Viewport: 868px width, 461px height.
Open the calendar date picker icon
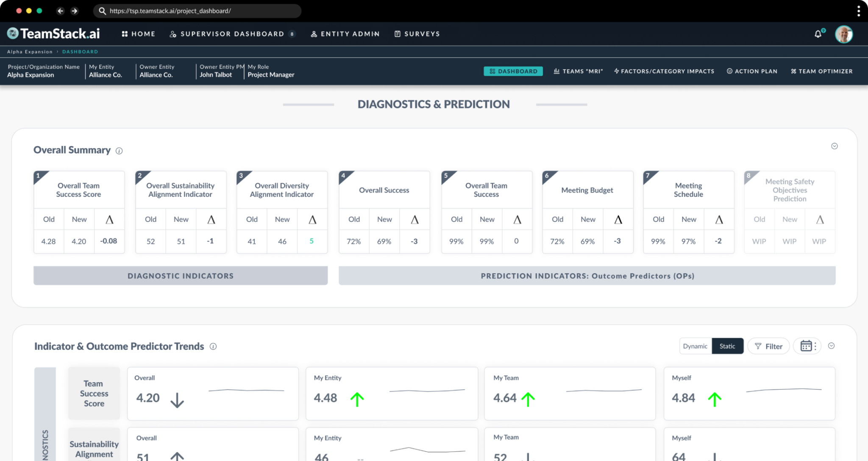806,346
